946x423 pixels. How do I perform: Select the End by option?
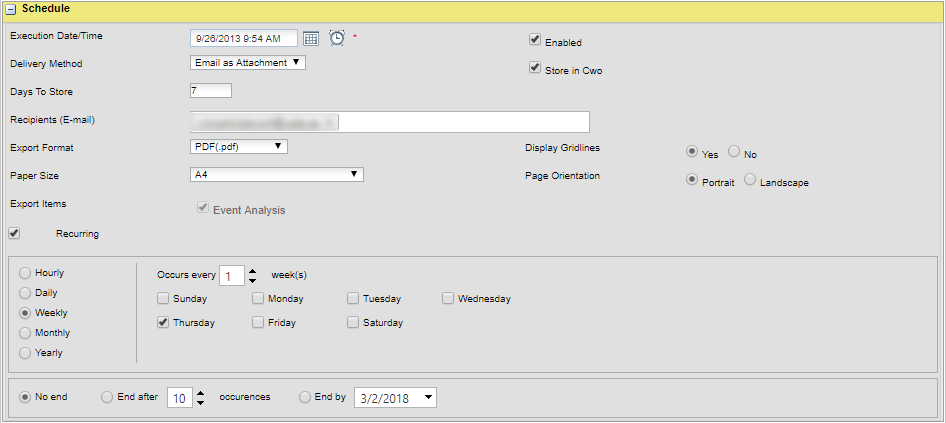(x=305, y=397)
